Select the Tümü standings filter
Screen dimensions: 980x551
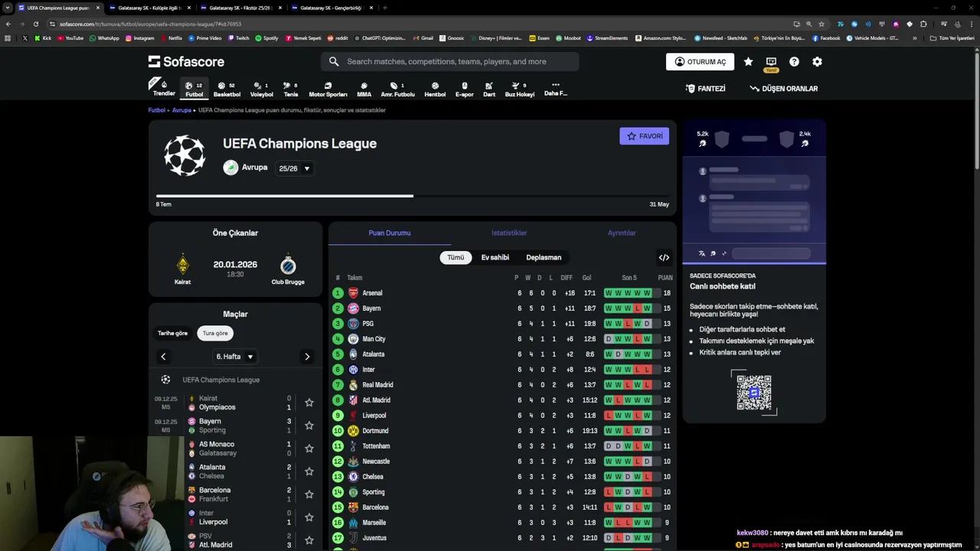[x=456, y=258]
